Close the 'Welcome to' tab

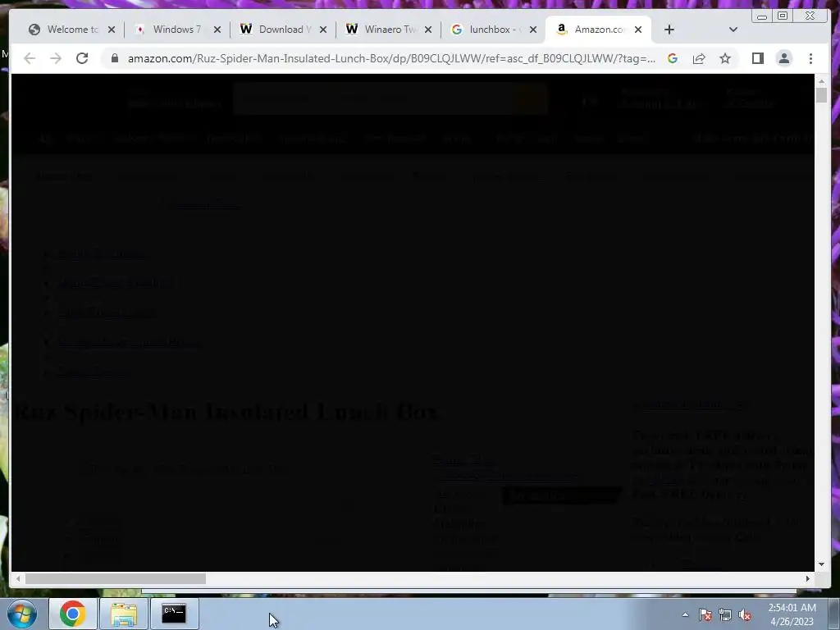(x=112, y=30)
